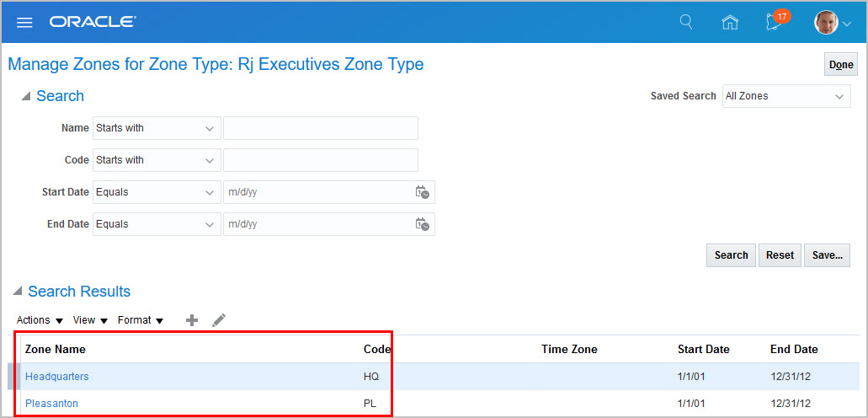
Task: Click the Search button
Action: (x=731, y=255)
